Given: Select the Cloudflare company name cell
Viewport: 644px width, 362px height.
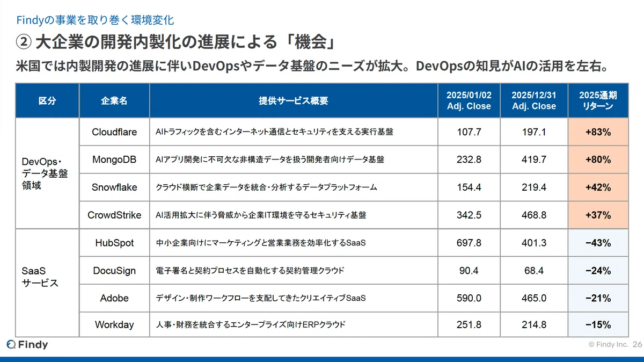Looking at the screenshot, I should coord(114,132).
